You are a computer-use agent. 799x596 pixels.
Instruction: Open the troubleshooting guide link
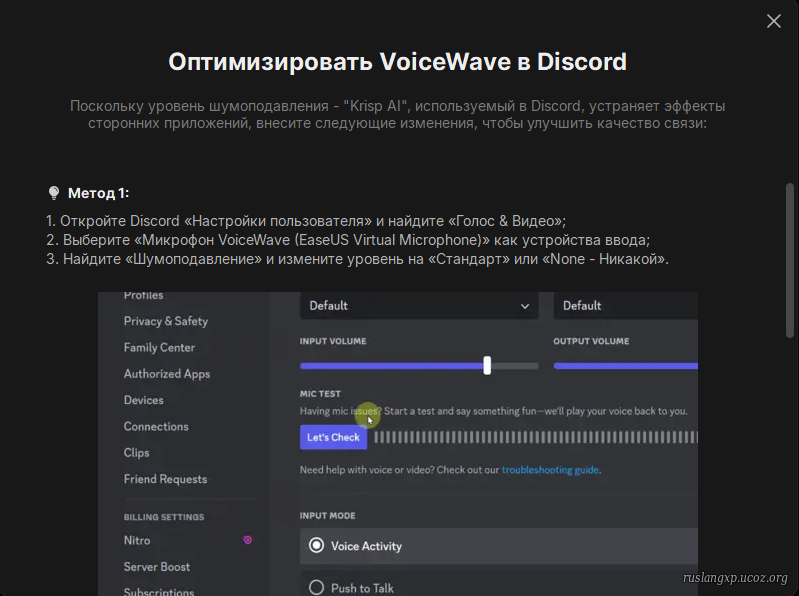click(x=550, y=470)
